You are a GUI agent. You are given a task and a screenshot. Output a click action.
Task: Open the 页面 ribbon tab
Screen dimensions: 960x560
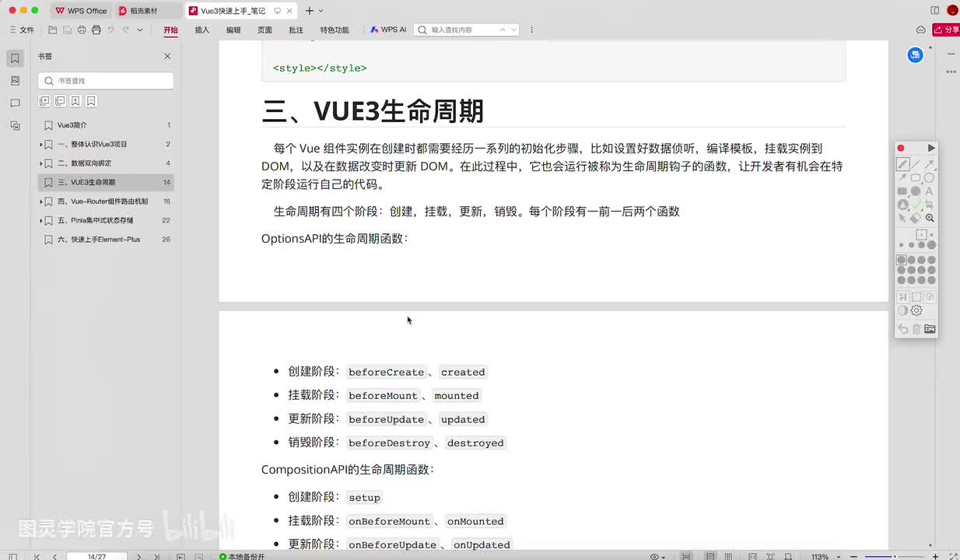point(265,30)
